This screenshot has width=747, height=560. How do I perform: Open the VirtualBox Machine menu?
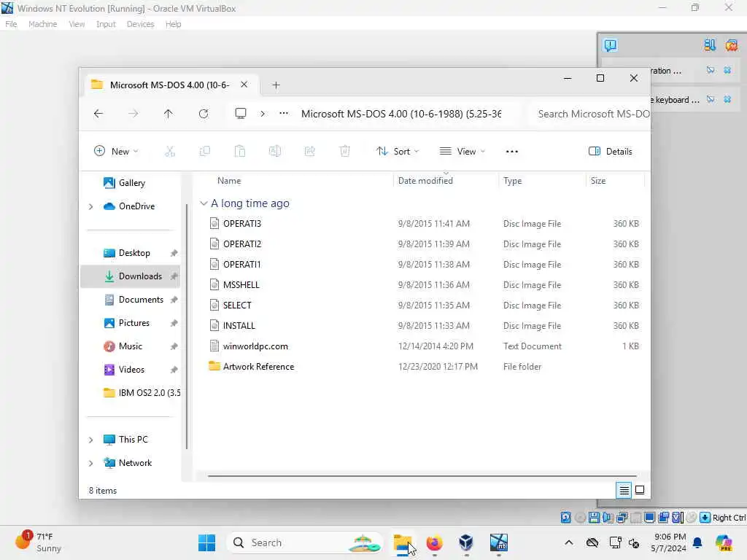(42, 24)
